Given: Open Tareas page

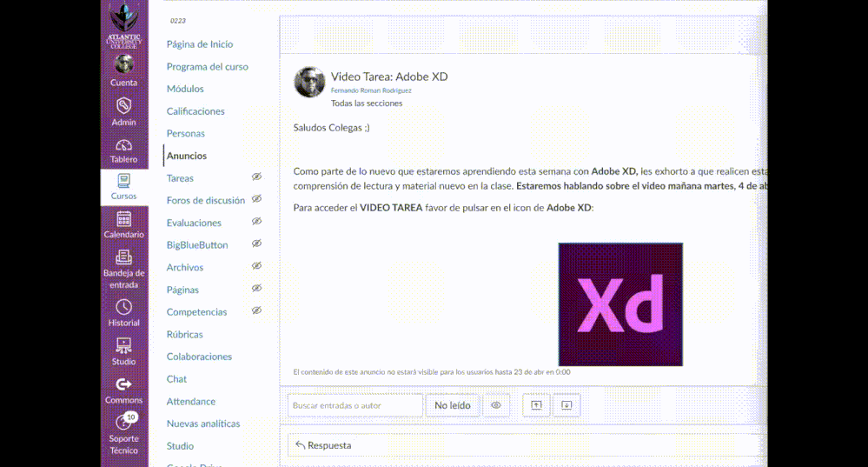Looking at the screenshot, I should 180,178.
